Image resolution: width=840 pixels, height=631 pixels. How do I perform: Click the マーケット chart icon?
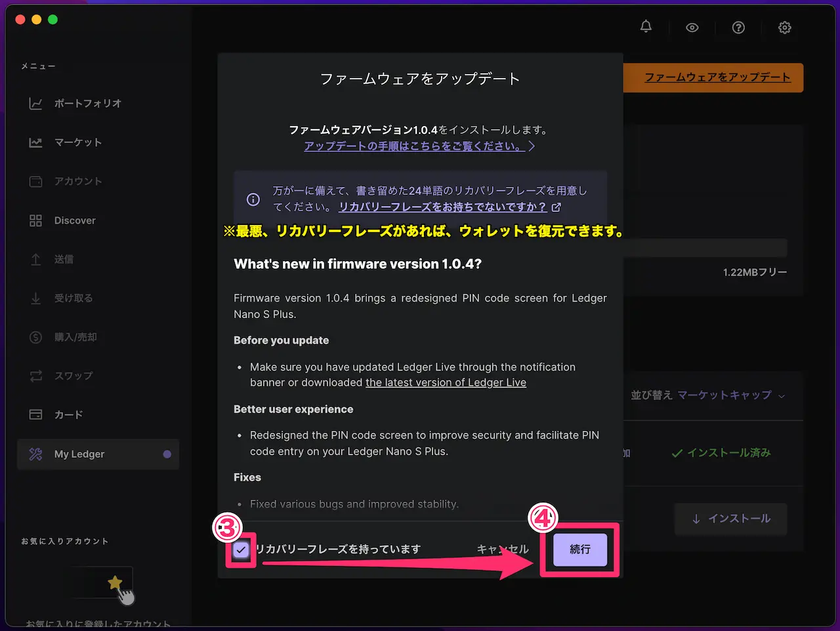(35, 142)
